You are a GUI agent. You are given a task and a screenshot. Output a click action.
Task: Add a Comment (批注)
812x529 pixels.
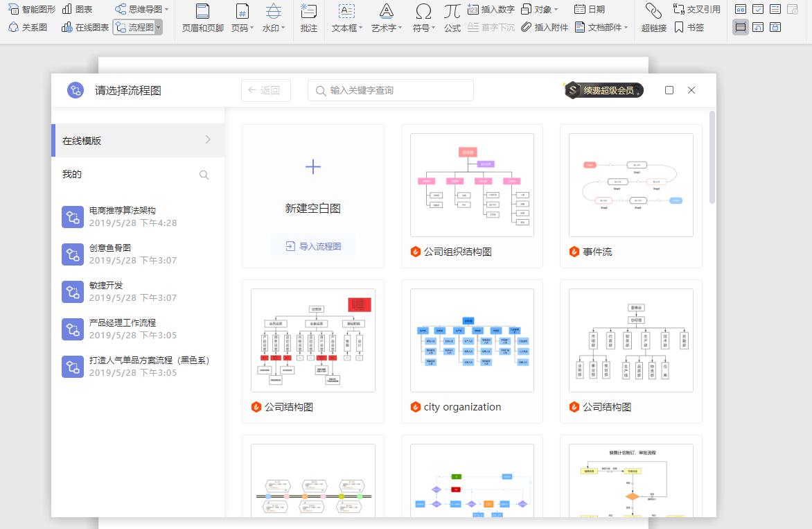tap(308, 17)
